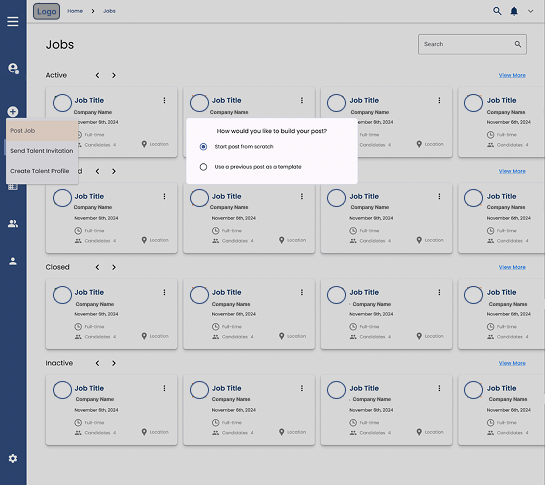Click Jobs page heading
This screenshot has width=545, height=485.
tap(60, 45)
